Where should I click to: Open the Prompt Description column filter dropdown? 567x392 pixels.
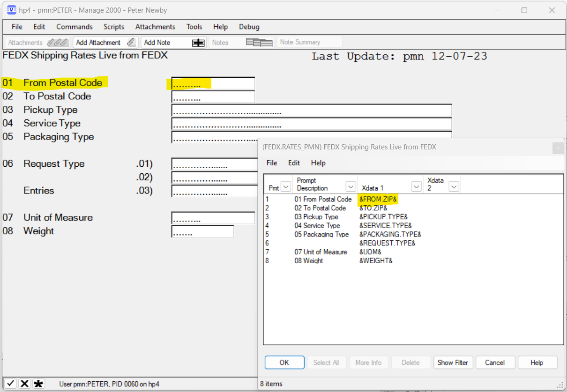point(351,186)
